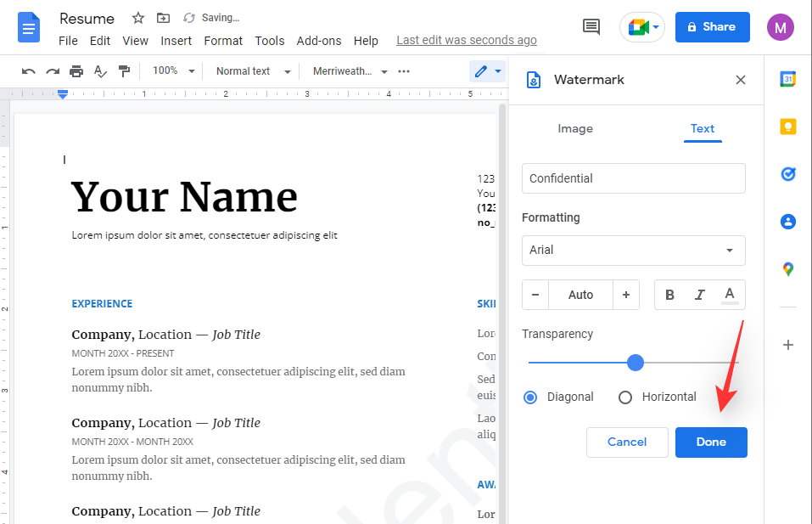Screen dimensions: 812x524
Task: Open Google Tasks side panel
Action: tap(788, 174)
